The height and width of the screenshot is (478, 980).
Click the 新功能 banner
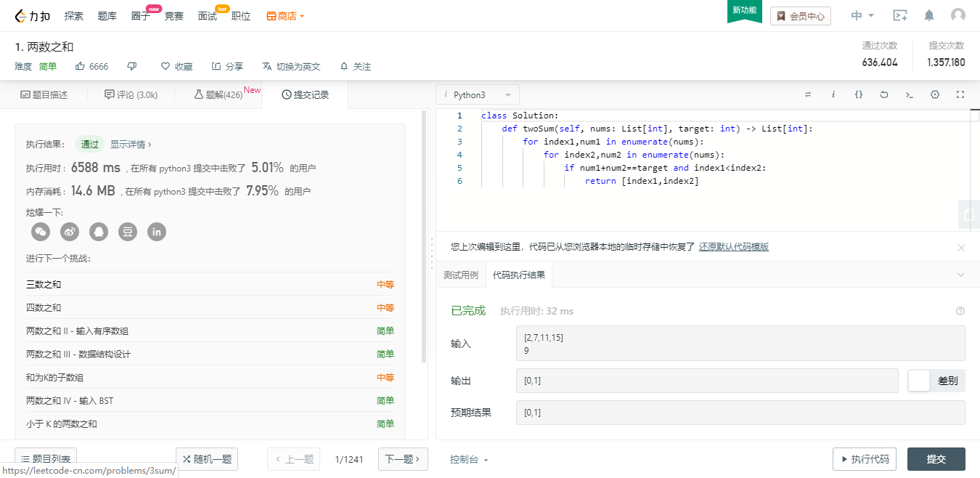[745, 11]
